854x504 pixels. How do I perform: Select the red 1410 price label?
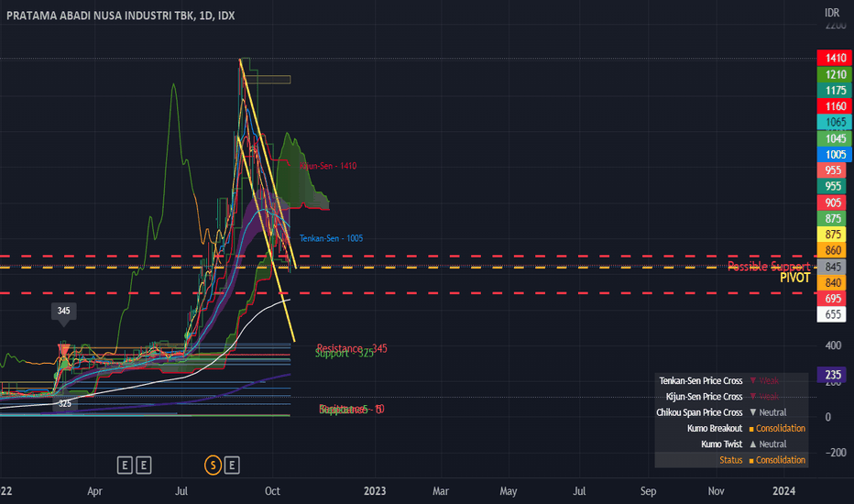835,58
